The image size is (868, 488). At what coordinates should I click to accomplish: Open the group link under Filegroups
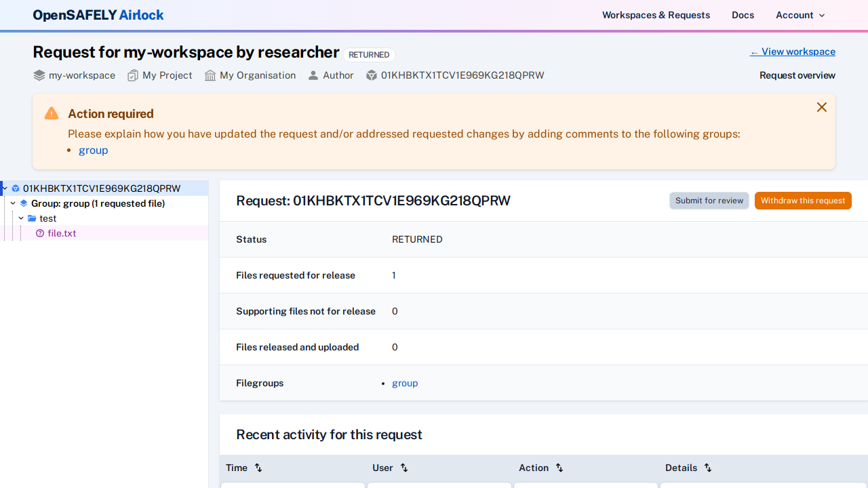coord(405,383)
